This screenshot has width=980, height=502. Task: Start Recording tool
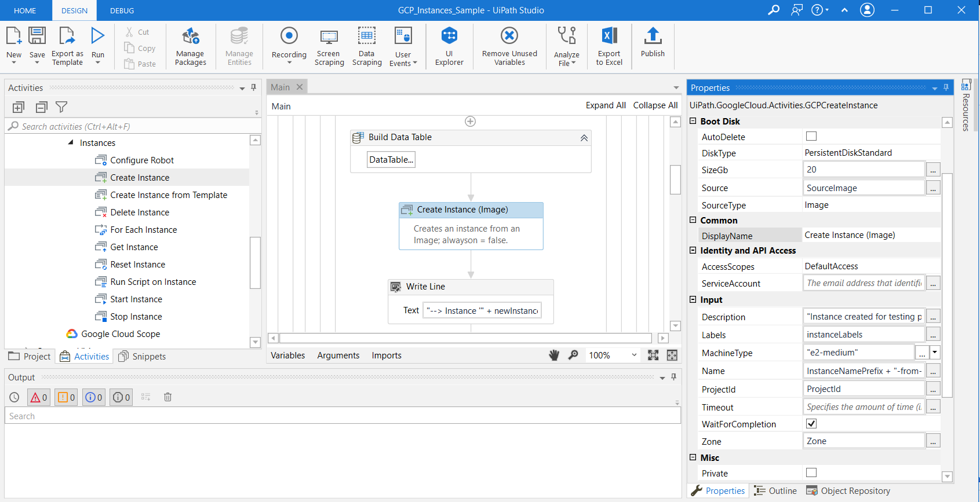coord(289,45)
